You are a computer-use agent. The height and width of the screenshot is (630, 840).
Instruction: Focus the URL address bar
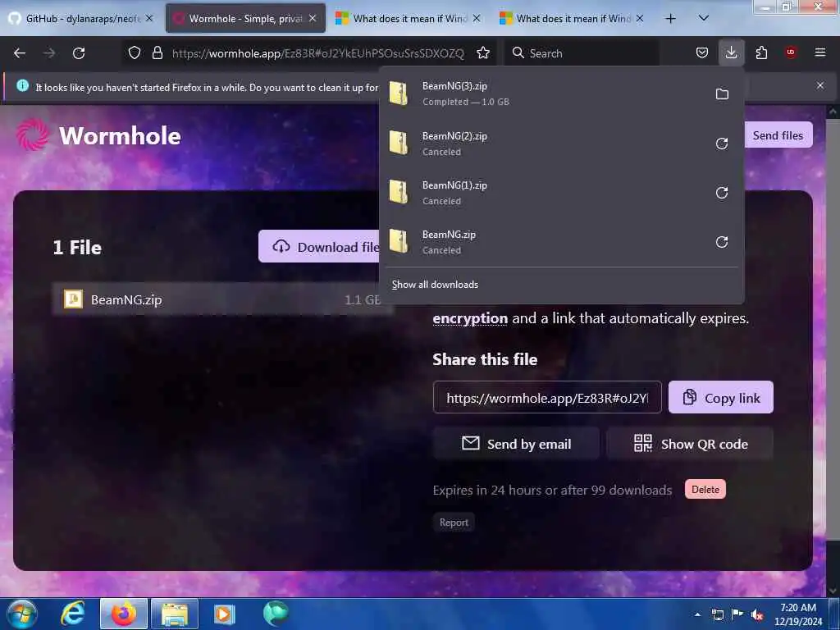pyautogui.click(x=317, y=53)
